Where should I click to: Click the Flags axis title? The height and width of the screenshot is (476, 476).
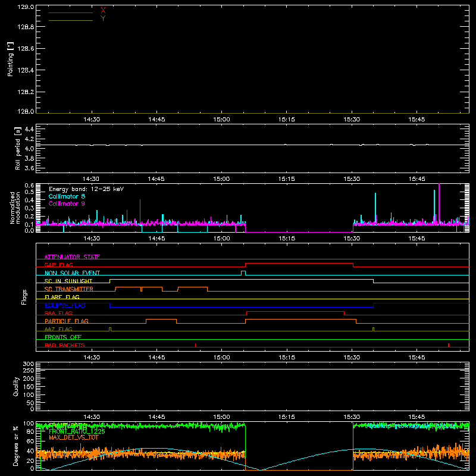24,297
